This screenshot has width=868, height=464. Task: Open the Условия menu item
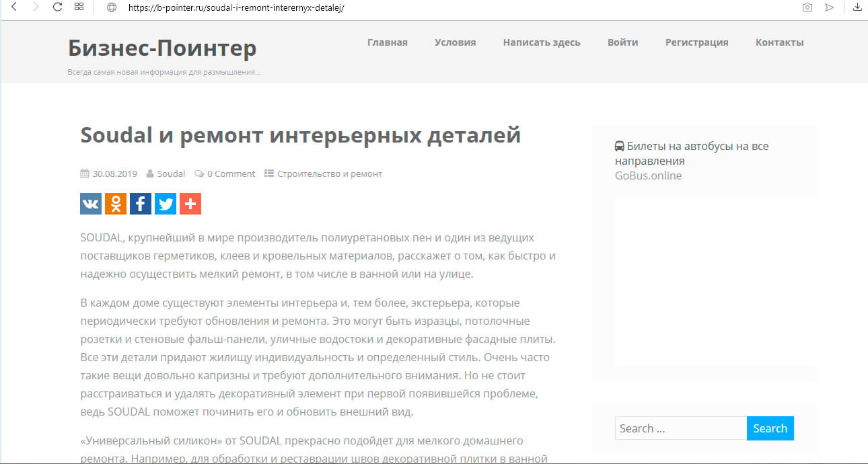pos(456,42)
